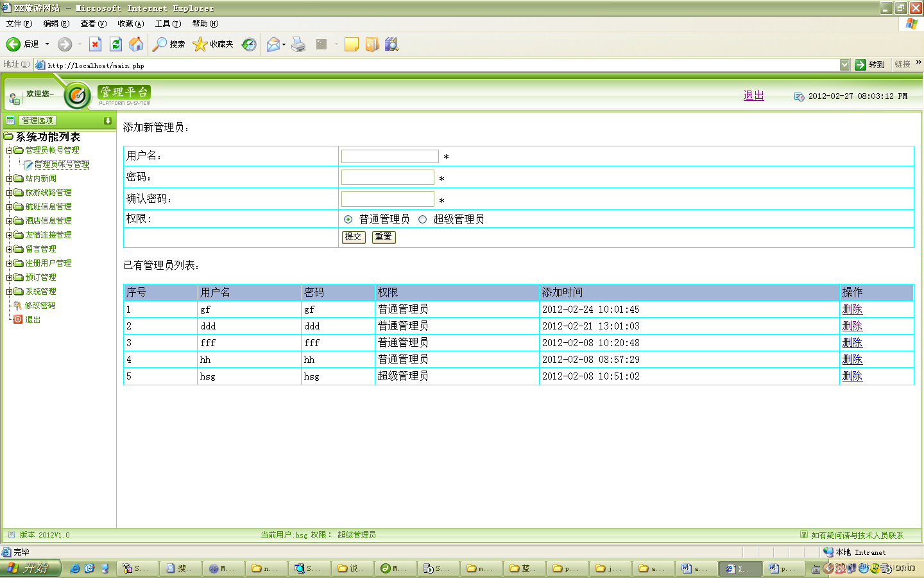The width and height of the screenshot is (924, 578).
Task: Click the Print icon
Action: click(298, 44)
